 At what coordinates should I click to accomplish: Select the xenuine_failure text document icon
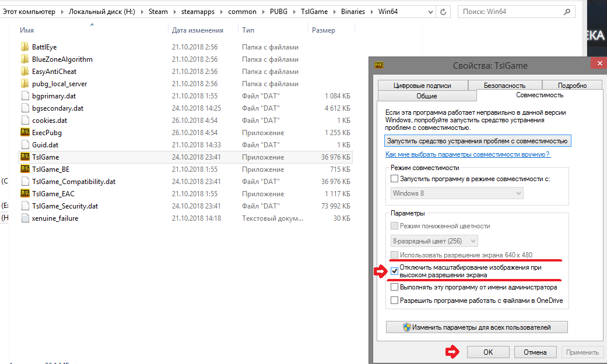coord(25,218)
